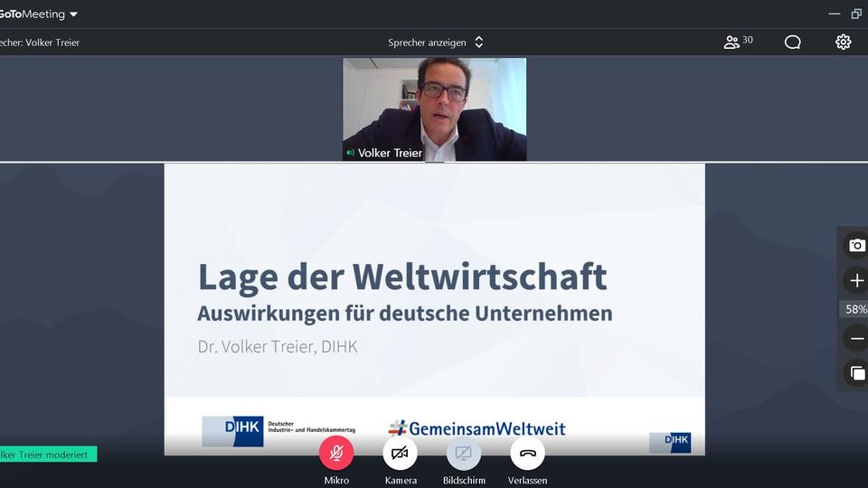The image size is (868, 488).
Task: Leave meeting with Verlassen button
Action: click(x=527, y=453)
